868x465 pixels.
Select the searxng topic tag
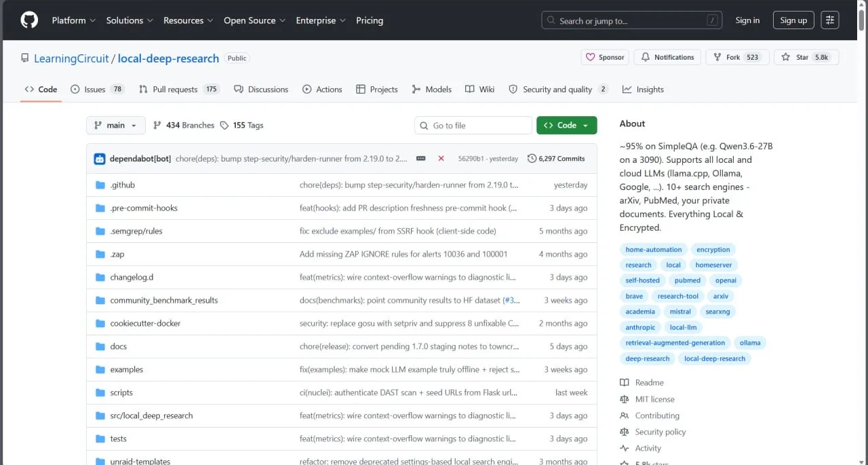pos(717,312)
